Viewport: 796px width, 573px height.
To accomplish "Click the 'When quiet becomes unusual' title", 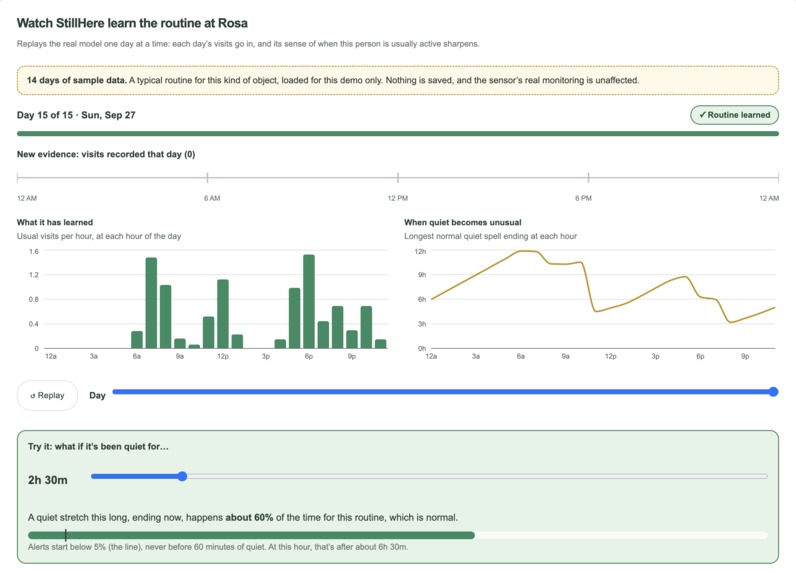I will (462, 222).
